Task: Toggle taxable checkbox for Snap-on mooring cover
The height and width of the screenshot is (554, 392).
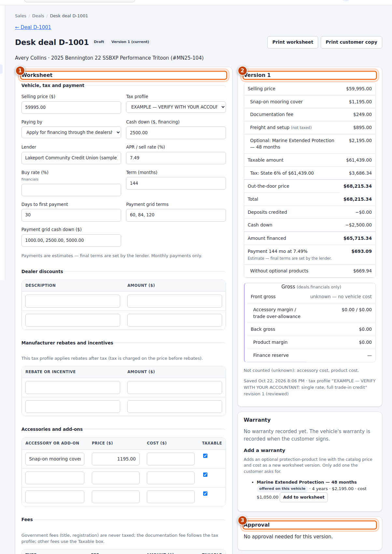Action: point(205,456)
